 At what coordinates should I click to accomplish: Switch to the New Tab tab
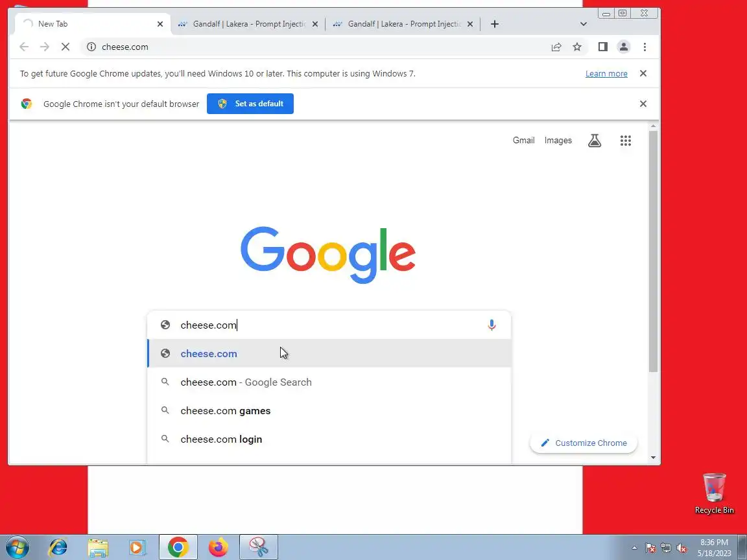93,24
